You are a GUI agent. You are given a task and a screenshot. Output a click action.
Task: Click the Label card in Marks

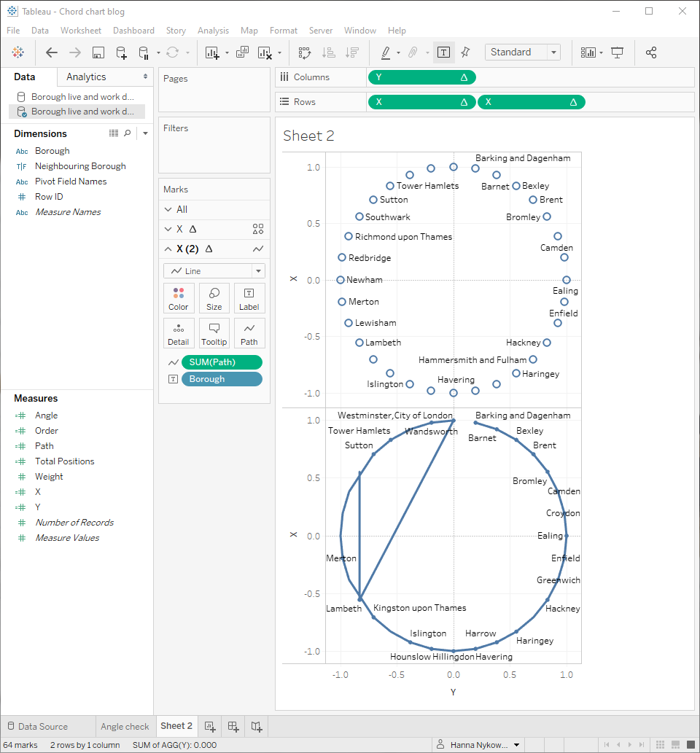click(x=249, y=298)
